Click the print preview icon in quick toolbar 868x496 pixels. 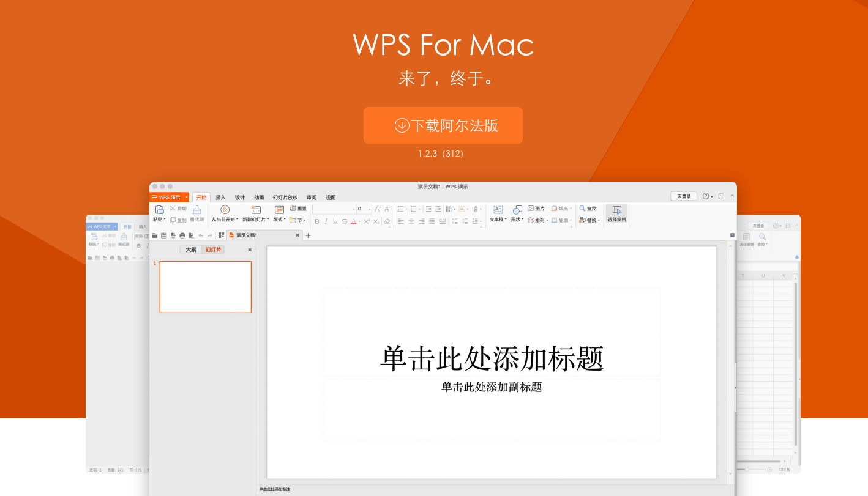point(192,235)
